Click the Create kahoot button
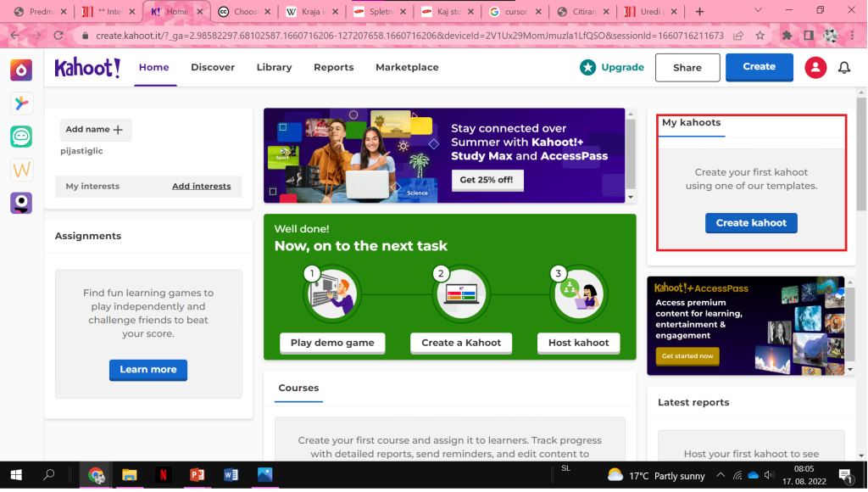This screenshot has width=868, height=492. [751, 223]
